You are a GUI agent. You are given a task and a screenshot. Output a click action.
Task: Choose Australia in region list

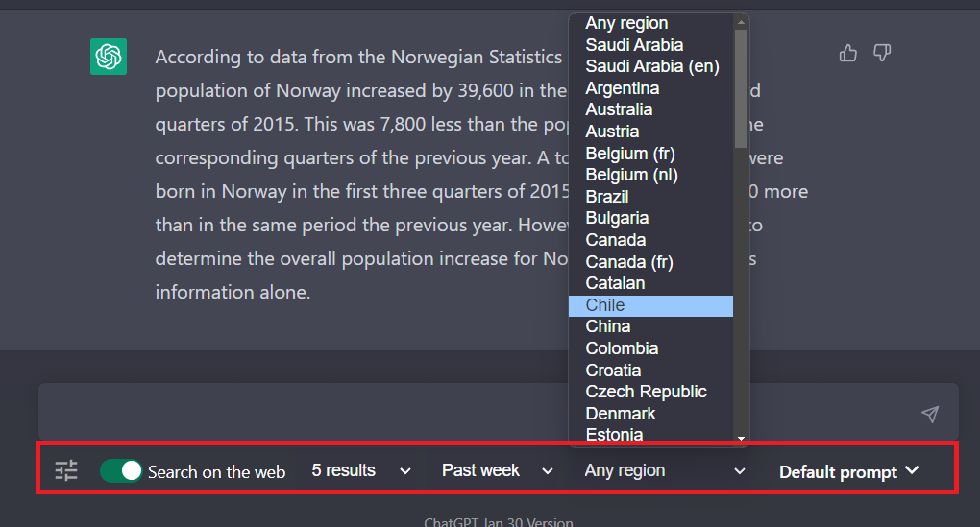click(x=650, y=109)
